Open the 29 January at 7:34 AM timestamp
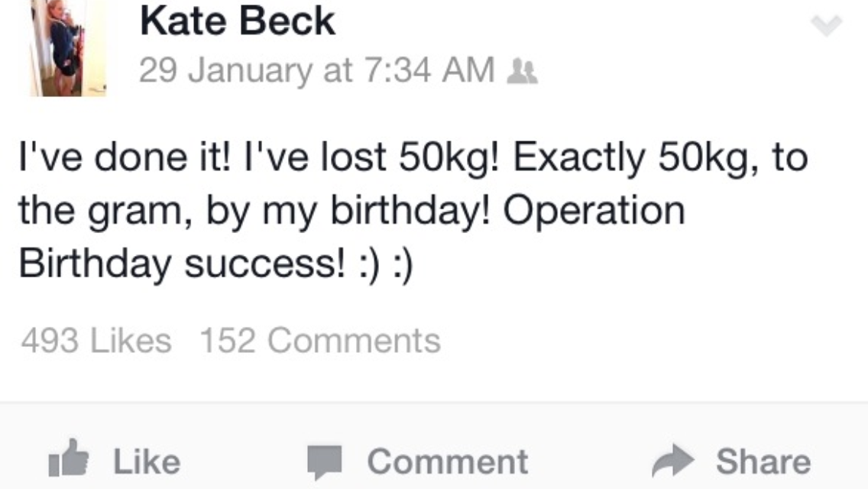 317,70
